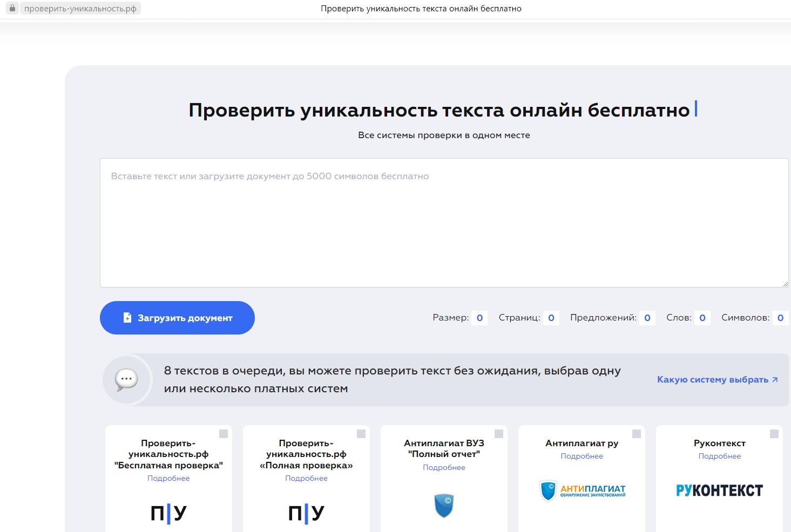The height and width of the screenshot is (532, 791).
Task: Tick the checkbox on «Полная проверка» card
Action: point(361,434)
